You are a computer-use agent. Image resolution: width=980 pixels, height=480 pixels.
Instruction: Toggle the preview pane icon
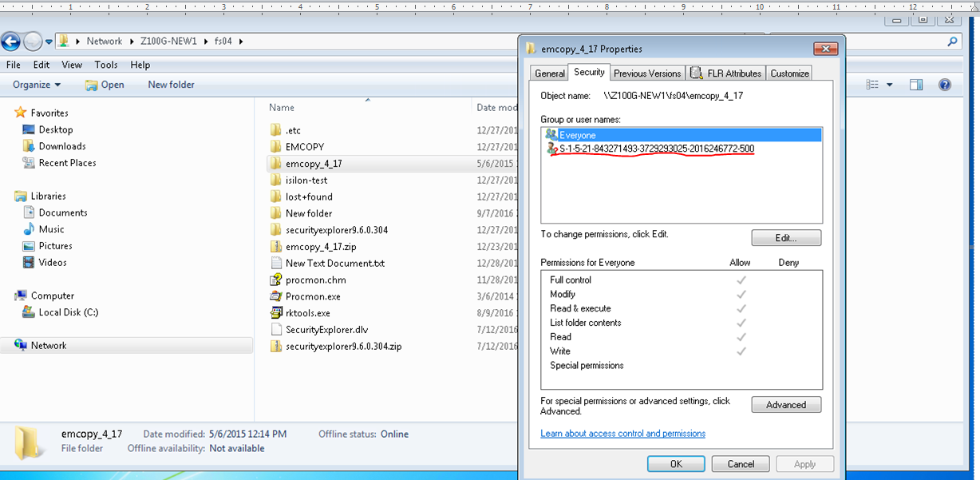[x=915, y=84]
